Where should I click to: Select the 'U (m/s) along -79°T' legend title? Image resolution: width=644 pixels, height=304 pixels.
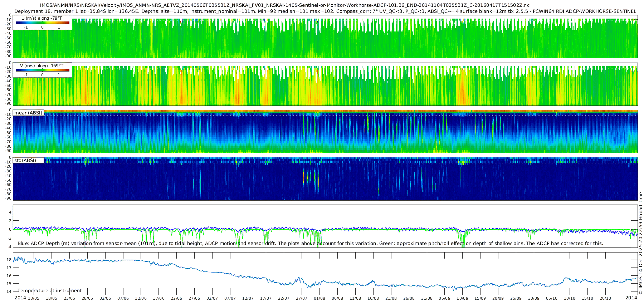[42, 18]
